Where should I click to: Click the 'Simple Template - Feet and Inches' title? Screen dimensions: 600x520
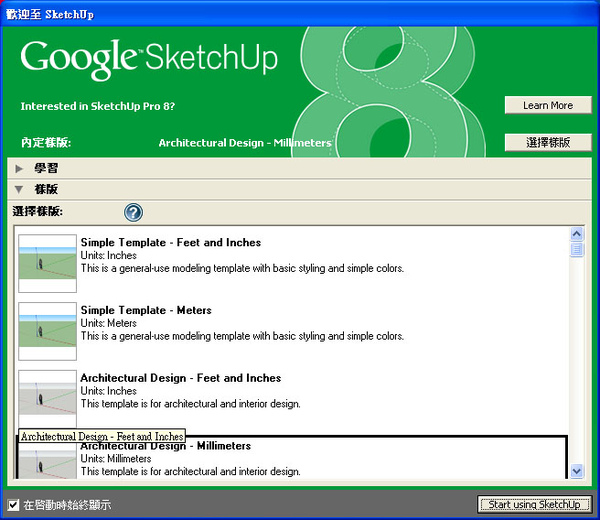click(171, 243)
